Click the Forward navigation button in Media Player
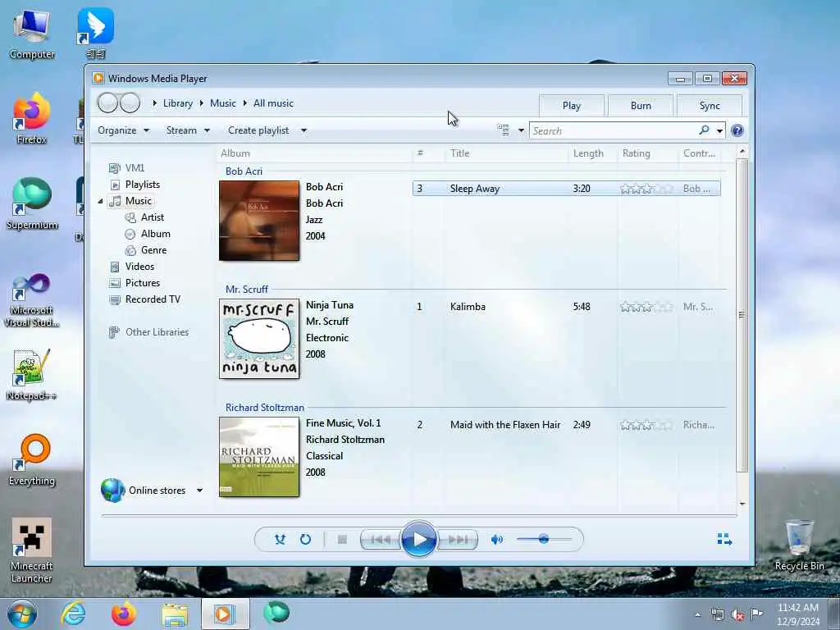 tap(130, 103)
